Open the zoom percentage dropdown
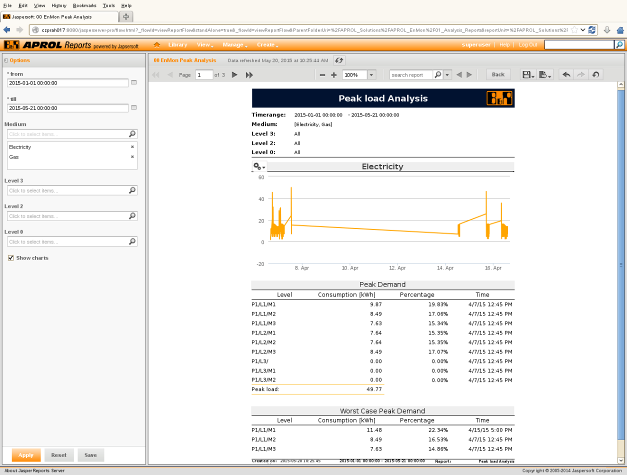This screenshot has width=627, height=475. click(x=371, y=75)
